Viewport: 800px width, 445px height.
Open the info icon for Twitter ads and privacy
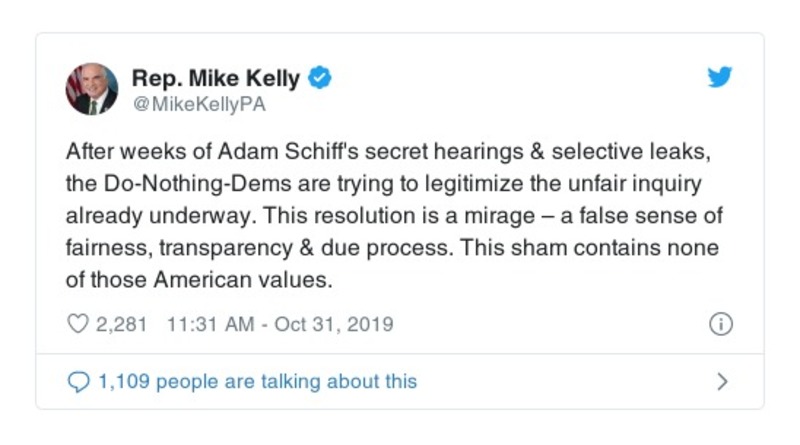720,324
